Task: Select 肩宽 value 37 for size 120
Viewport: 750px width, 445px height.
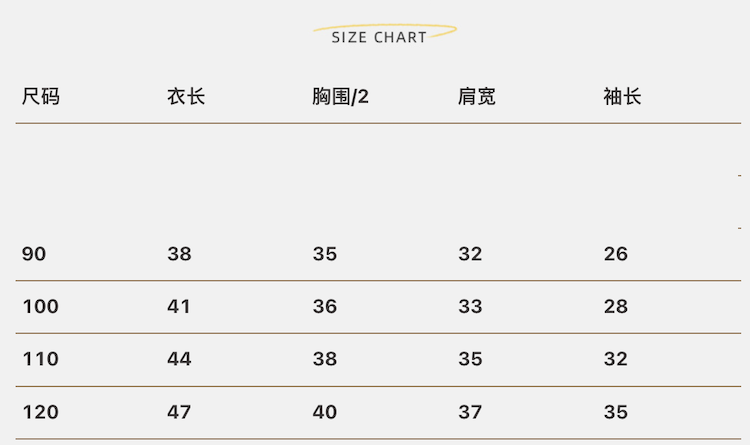Action: pos(470,412)
